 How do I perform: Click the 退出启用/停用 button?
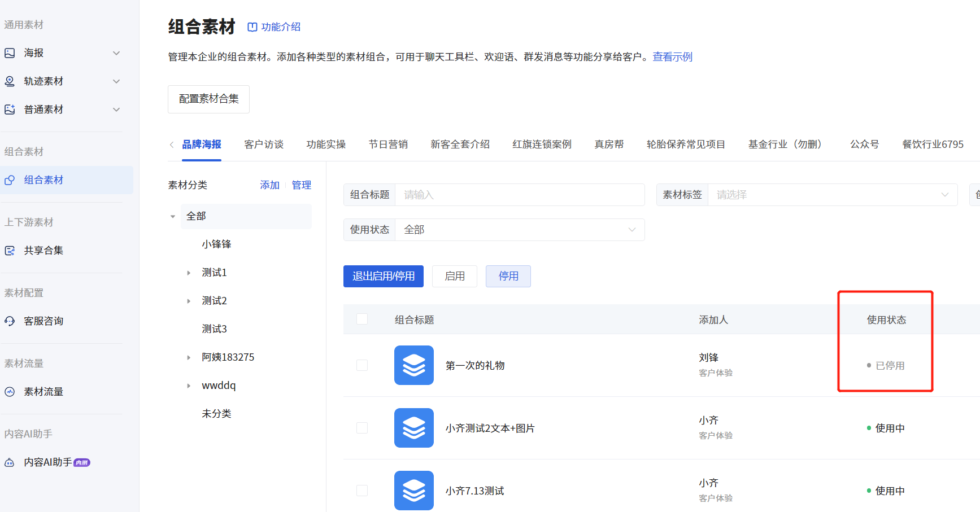tap(384, 276)
